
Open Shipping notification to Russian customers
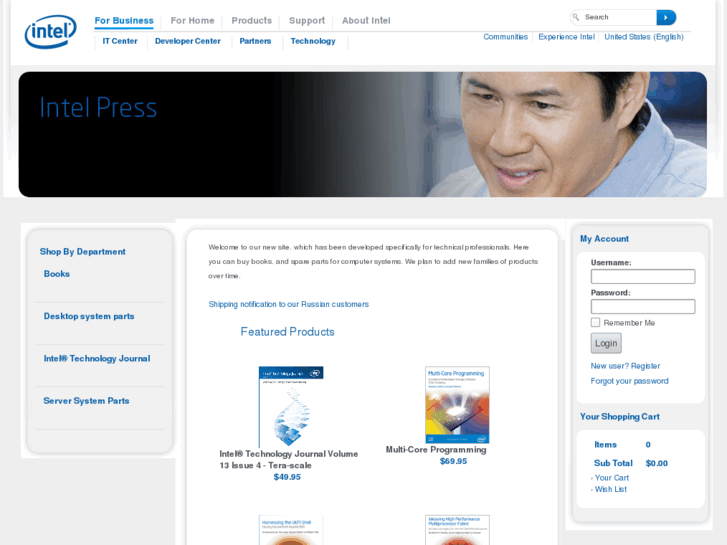[x=288, y=304]
